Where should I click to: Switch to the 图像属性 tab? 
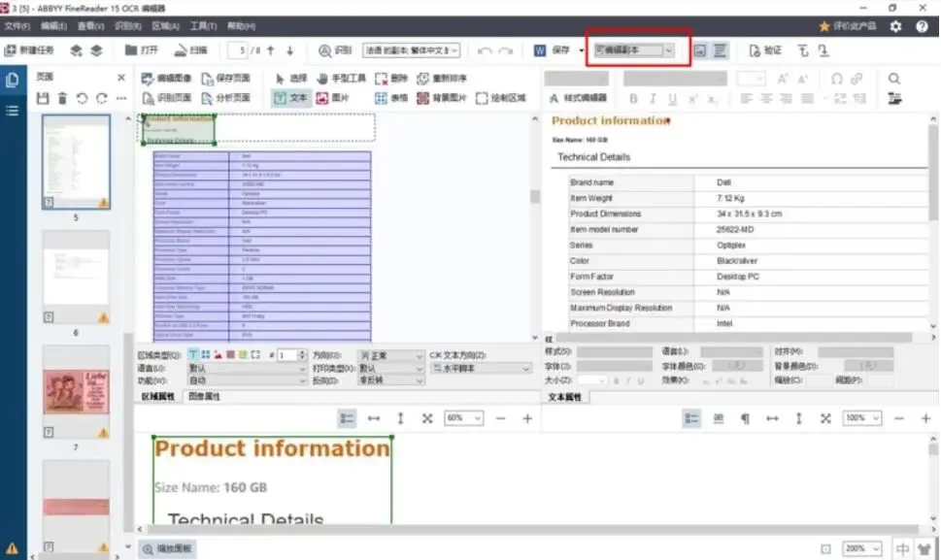tap(204, 396)
